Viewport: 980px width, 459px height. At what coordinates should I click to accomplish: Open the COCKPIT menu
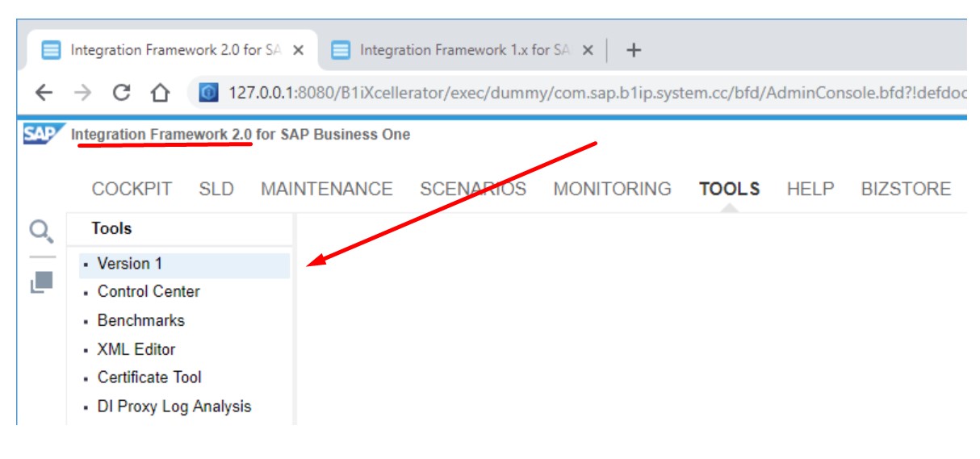click(132, 189)
